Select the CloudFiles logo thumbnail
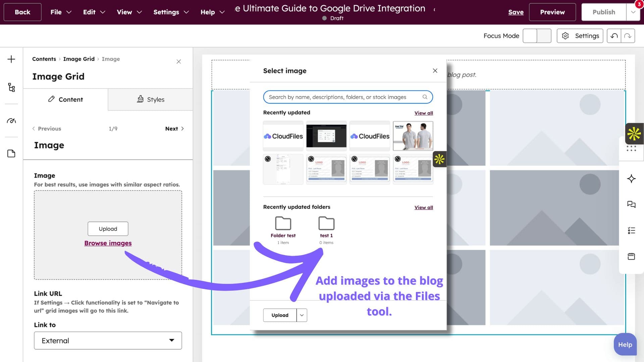This screenshot has height=362, width=644. pos(283,136)
